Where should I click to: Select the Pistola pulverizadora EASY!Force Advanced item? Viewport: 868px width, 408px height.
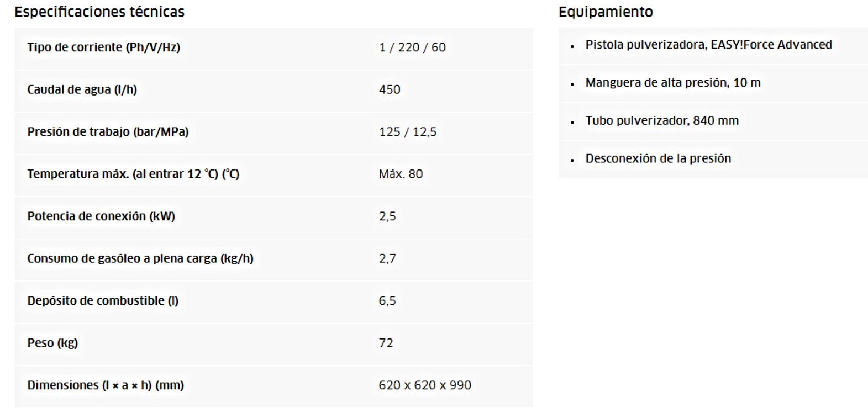[708, 45]
